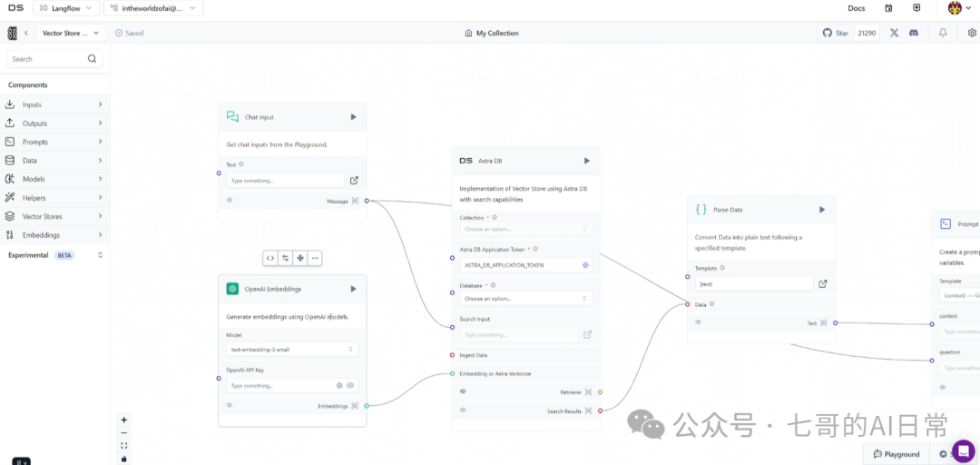The width and height of the screenshot is (980, 465).
Task: Click the controls sliders icon in node toolbar
Action: (285, 258)
